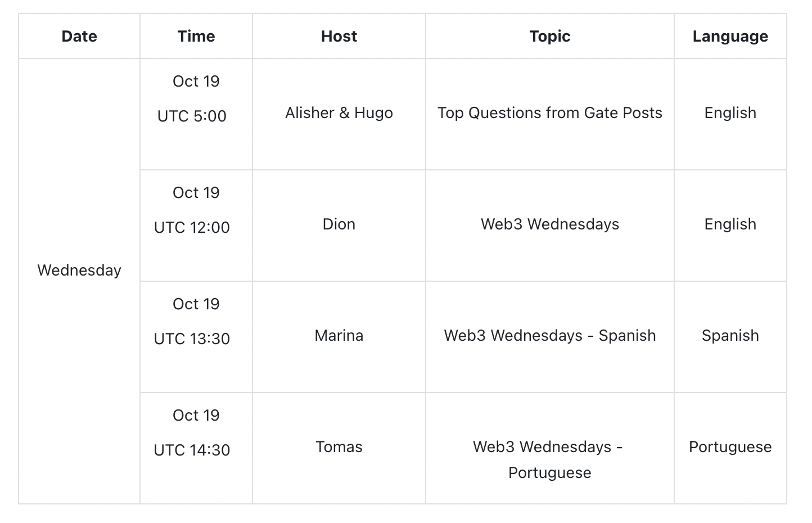The image size is (812, 523).
Task: Select the Wednesday date cell
Action: [x=79, y=270]
